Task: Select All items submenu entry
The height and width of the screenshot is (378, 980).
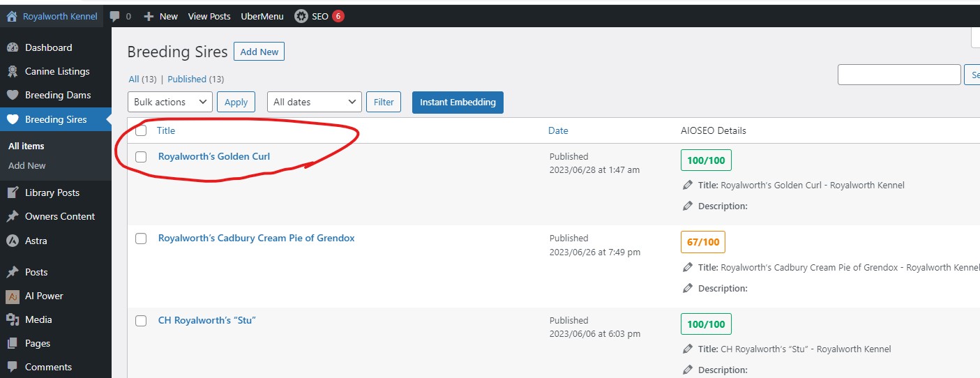Action: pyautogui.click(x=27, y=146)
